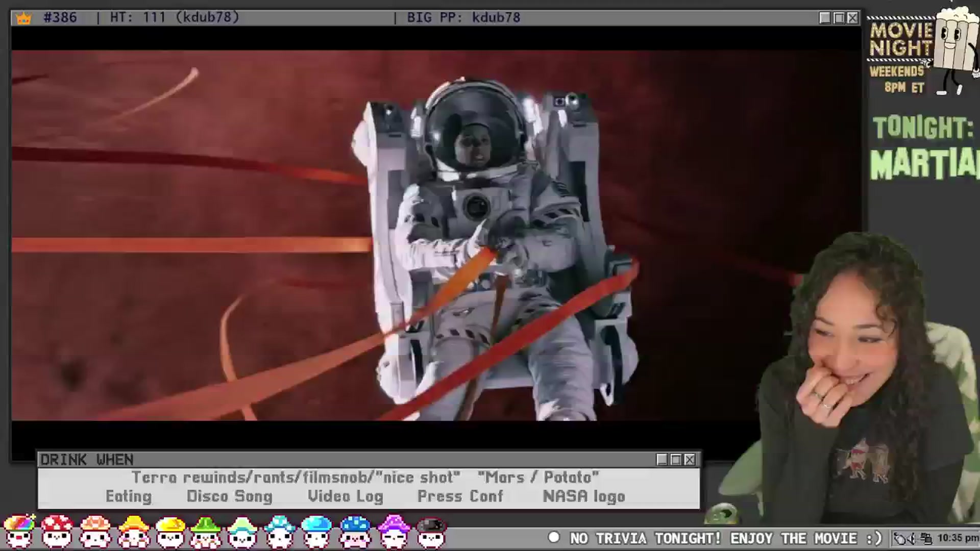Select the '"Mars / Potato"' drink rule

tap(538, 478)
